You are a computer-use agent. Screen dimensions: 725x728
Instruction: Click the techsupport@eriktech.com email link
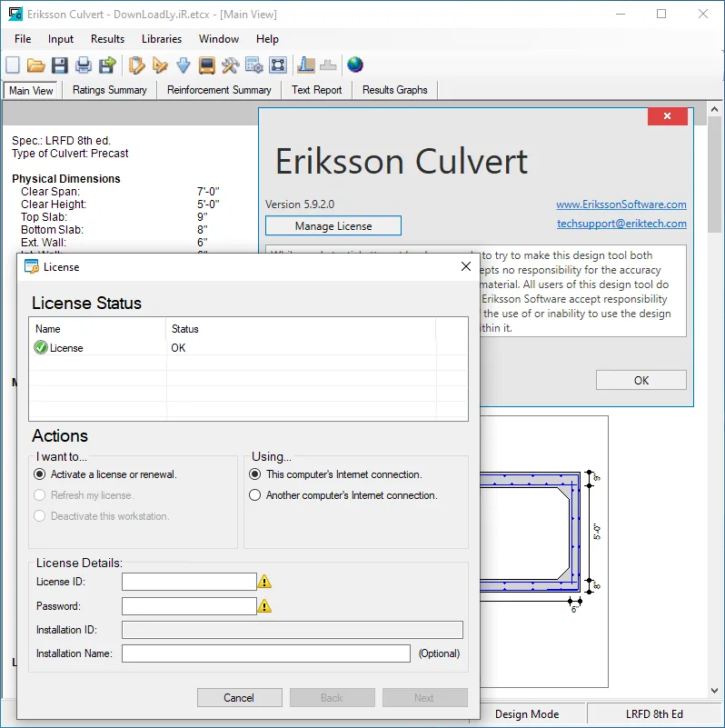[x=621, y=224]
